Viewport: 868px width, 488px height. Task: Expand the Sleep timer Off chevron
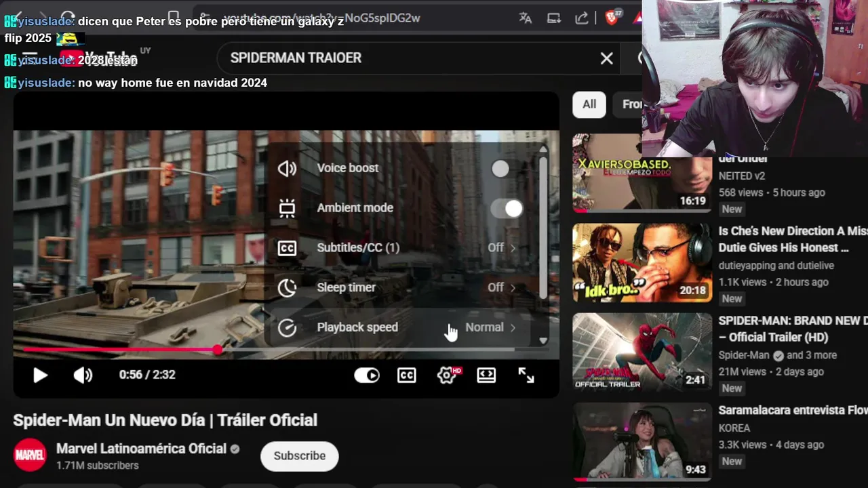(x=513, y=287)
